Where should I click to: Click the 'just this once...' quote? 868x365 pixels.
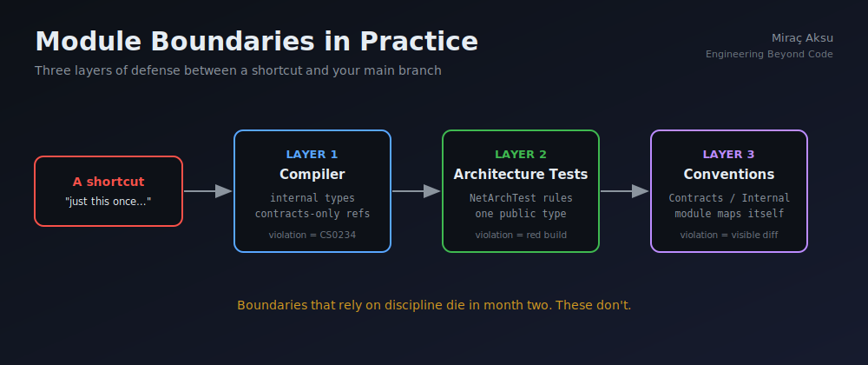point(108,202)
